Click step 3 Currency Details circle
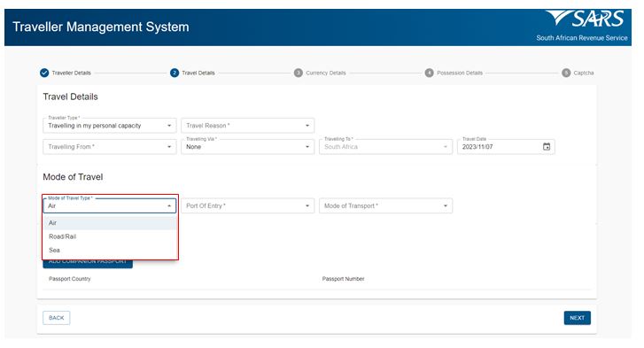The image size is (644, 348). (299, 73)
